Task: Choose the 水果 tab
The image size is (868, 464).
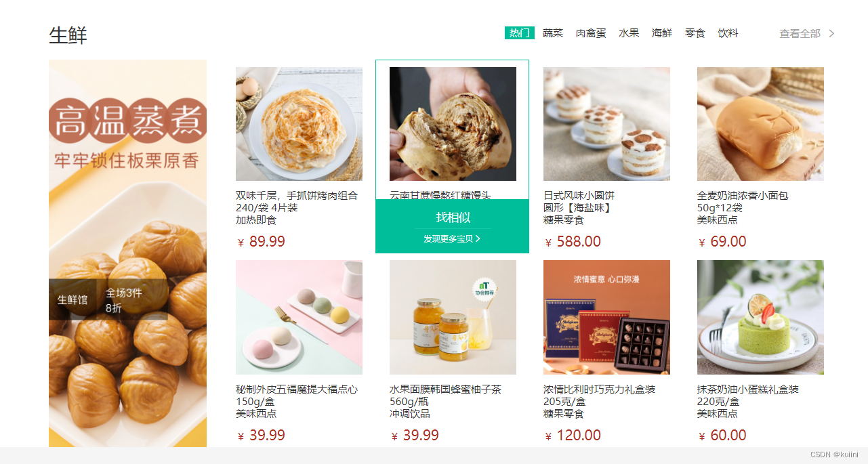Action: click(629, 33)
